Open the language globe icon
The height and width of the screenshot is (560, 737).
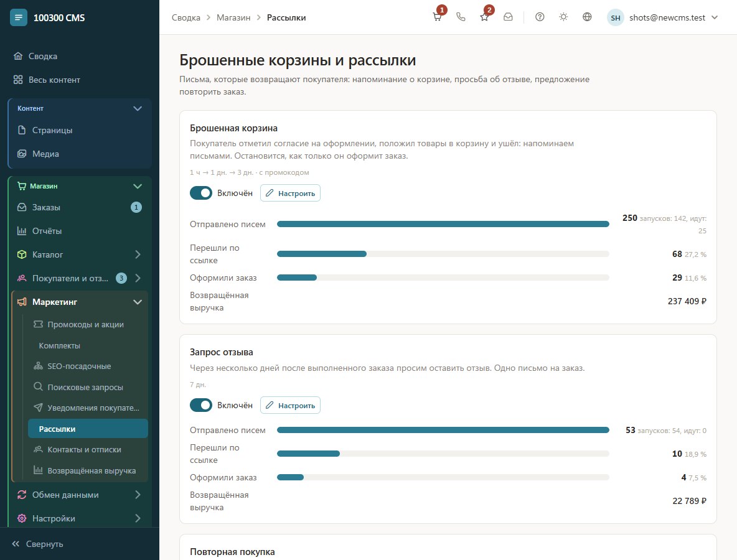click(x=587, y=17)
